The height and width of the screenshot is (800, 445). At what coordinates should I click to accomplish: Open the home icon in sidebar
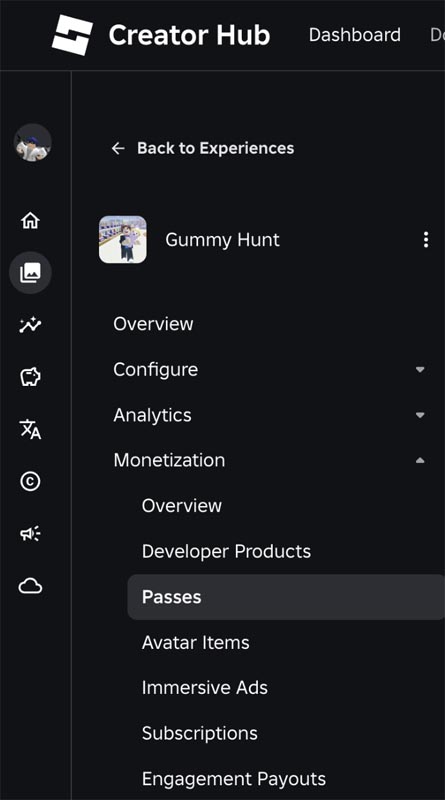[30, 220]
